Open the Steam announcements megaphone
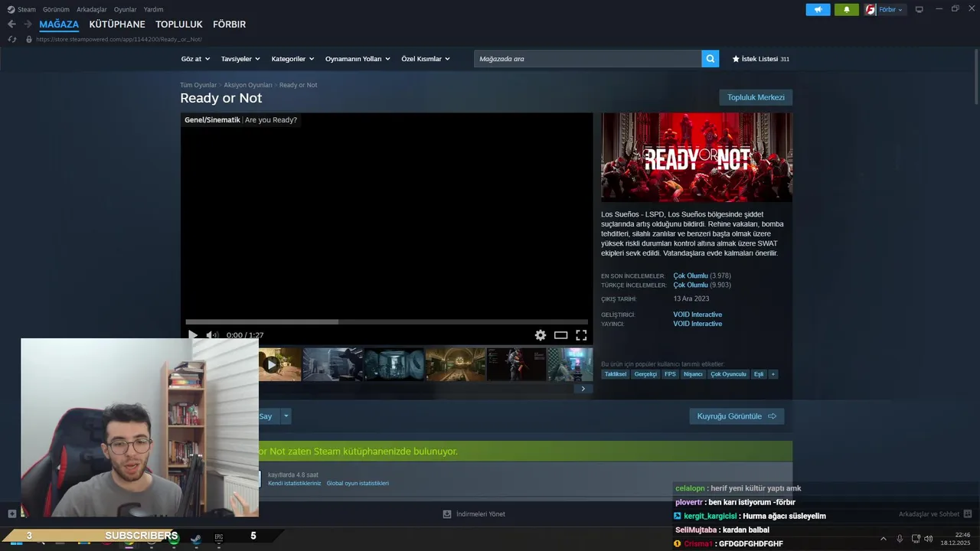The height and width of the screenshot is (551, 980). point(818,9)
